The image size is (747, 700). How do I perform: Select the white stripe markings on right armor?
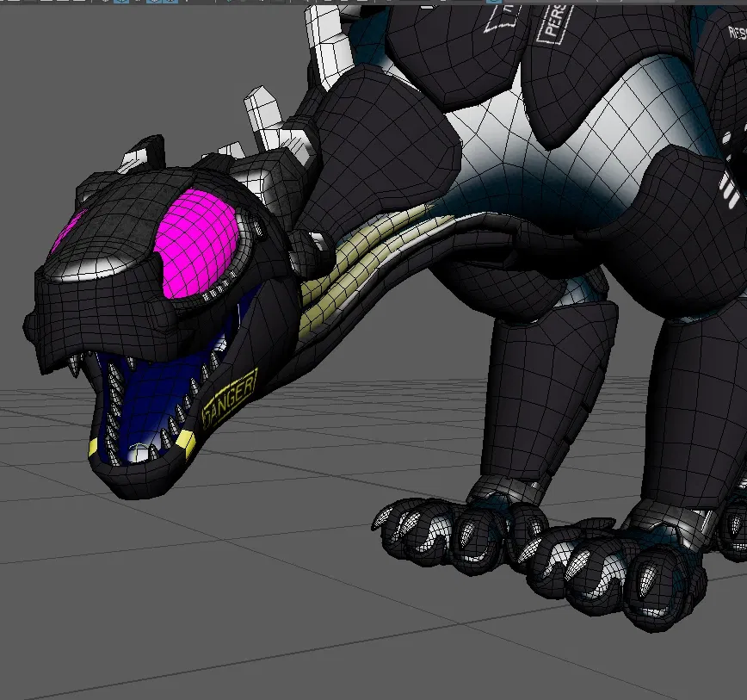tap(729, 189)
